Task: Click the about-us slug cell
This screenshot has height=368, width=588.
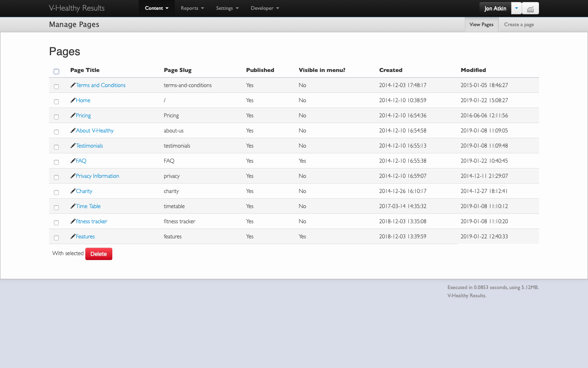Action: [174, 130]
